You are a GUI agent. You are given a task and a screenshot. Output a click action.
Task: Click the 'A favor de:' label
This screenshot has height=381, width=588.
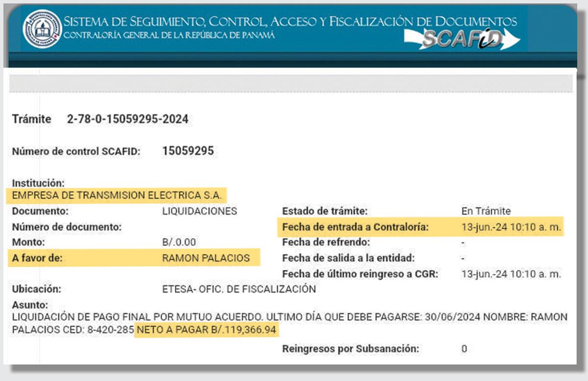(x=37, y=258)
